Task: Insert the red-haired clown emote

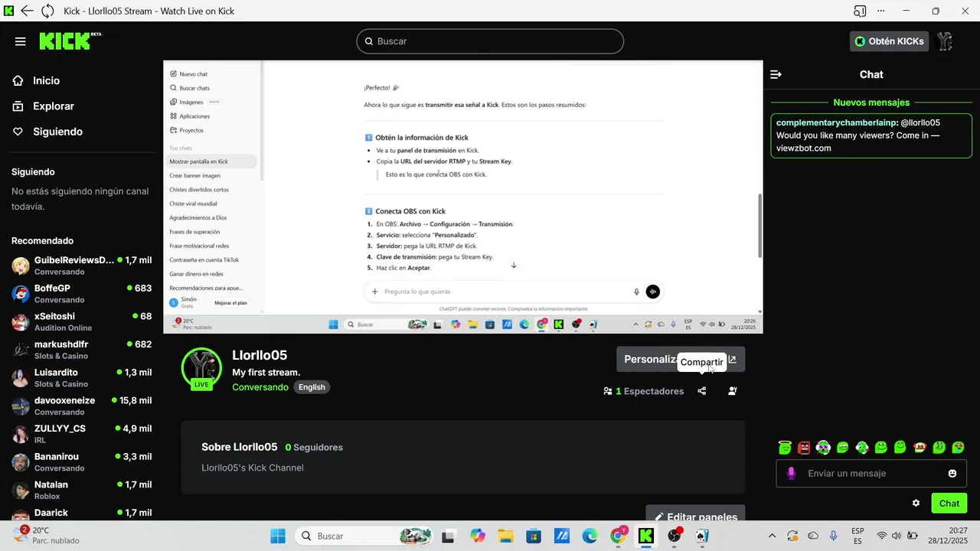Action: click(920, 448)
